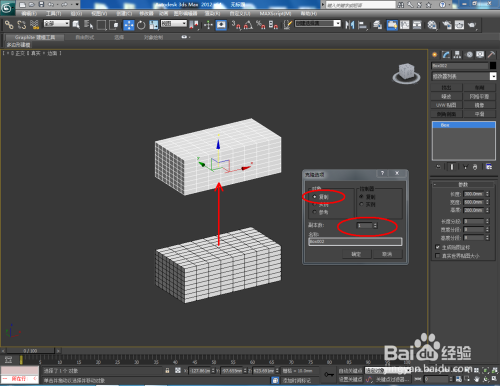Click the Auto Key button

(350, 371)
